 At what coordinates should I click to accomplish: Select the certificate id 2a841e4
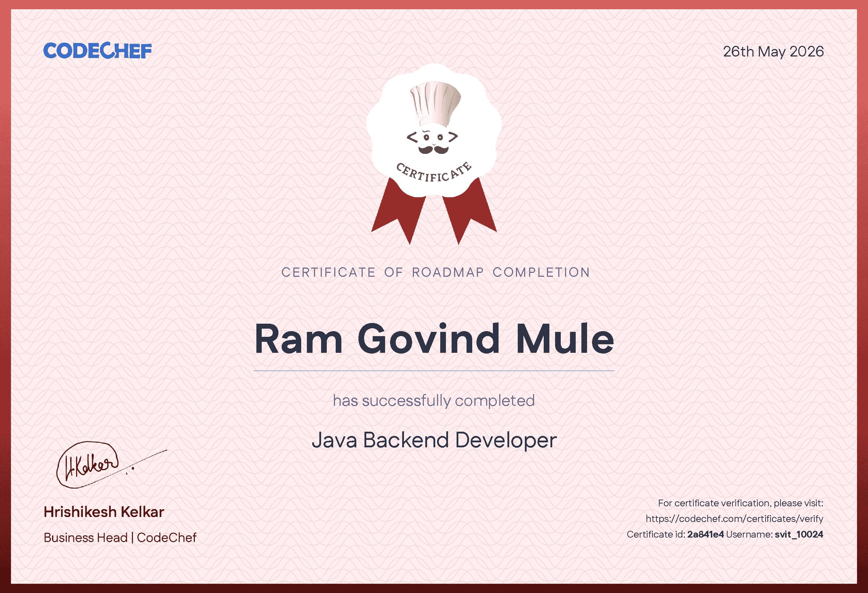pos(705,534)
